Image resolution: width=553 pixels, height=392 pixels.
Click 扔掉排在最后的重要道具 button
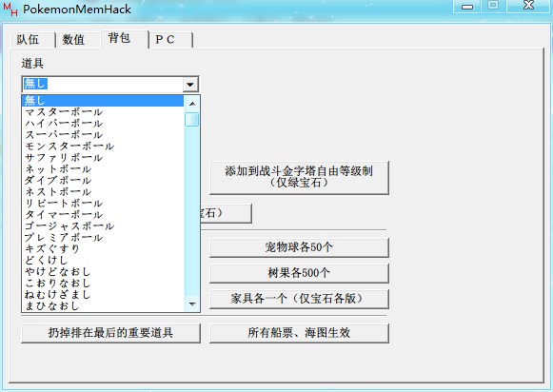coord(110,333)
